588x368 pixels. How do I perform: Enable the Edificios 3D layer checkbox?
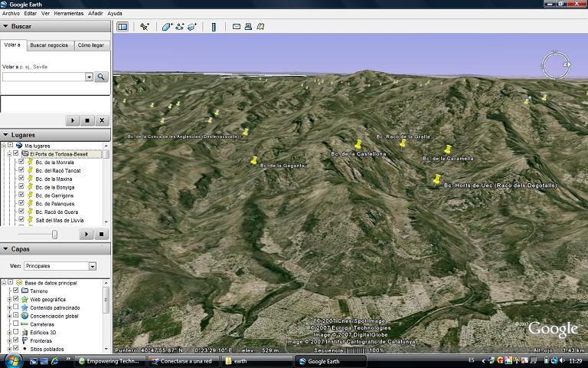click(16, 332)
